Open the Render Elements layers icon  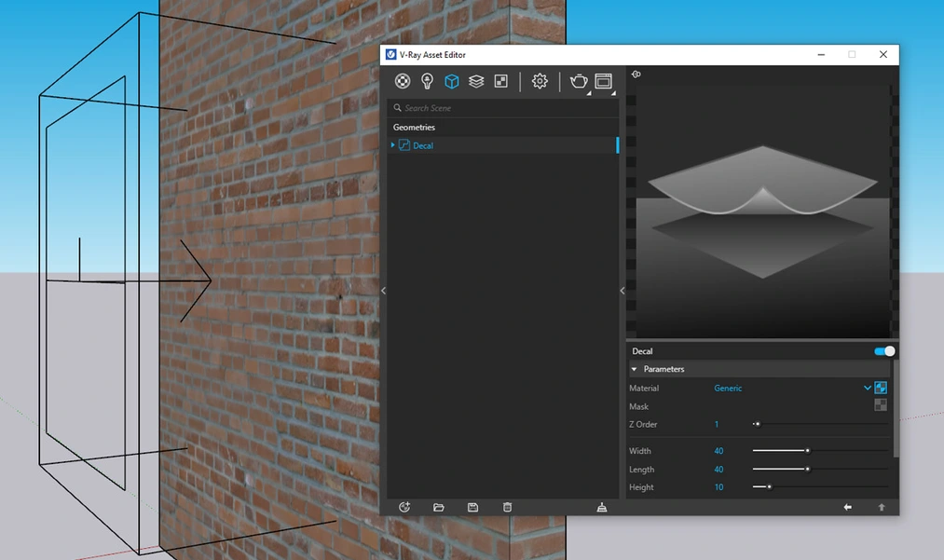click(476, 81)
